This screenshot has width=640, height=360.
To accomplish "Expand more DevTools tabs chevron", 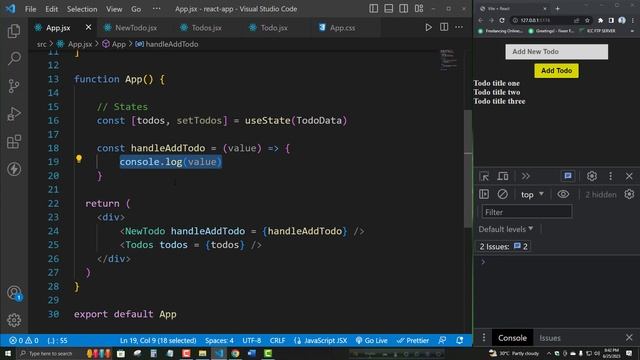I will coord(525,176).
